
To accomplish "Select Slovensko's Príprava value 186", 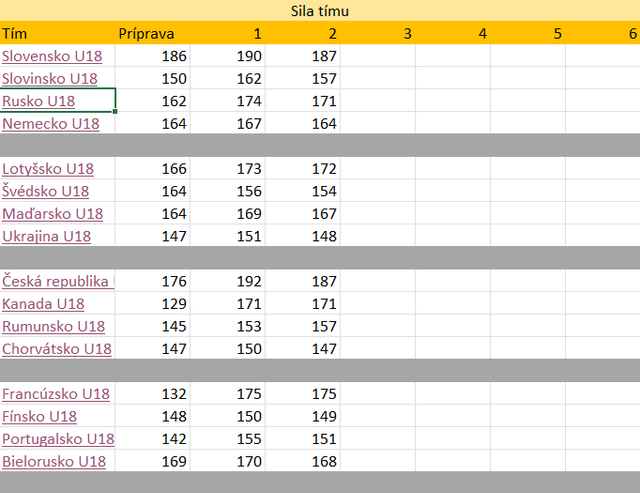I will point(152,56).
